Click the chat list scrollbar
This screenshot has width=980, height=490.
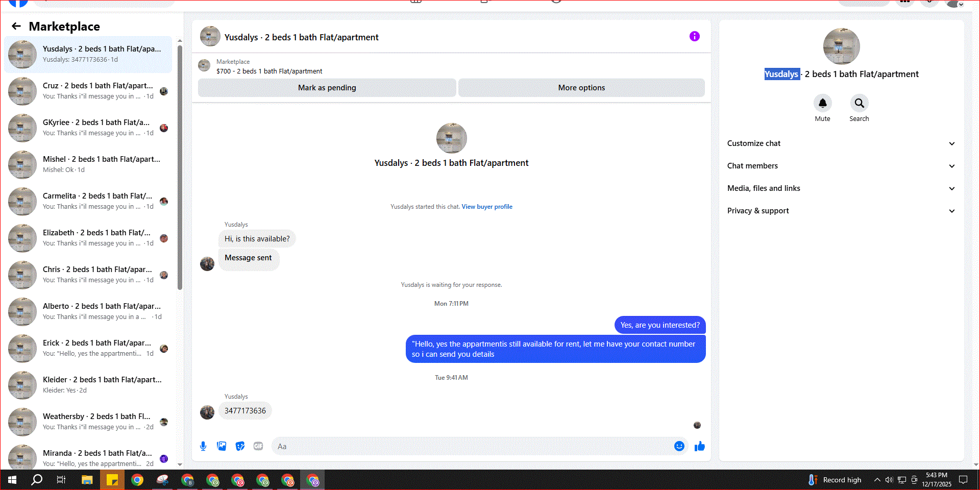click(x=180, y=167)
